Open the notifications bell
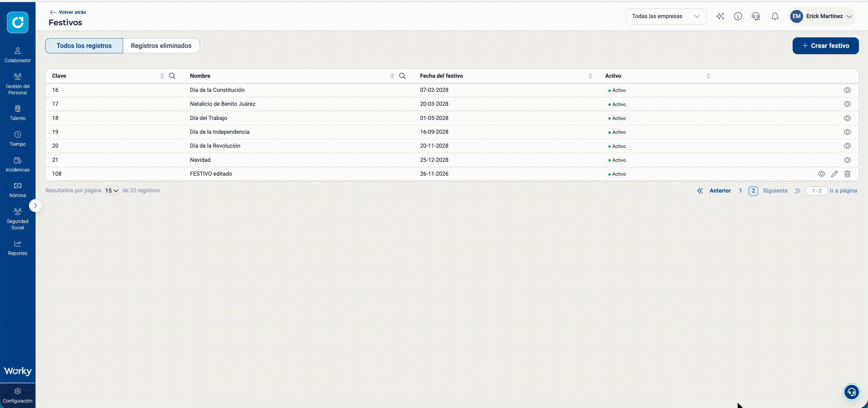The width and height of the screenshot is (868, 408). 775,16
